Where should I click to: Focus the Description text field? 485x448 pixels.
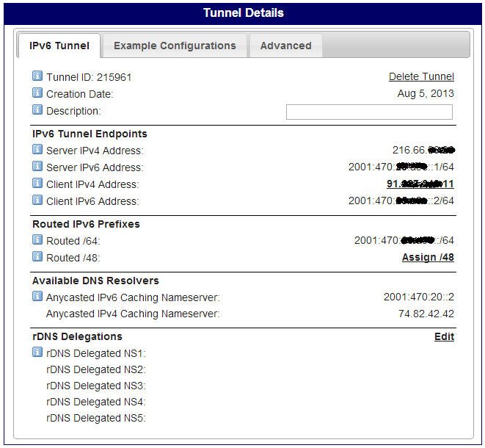click(x=369, y=112)
